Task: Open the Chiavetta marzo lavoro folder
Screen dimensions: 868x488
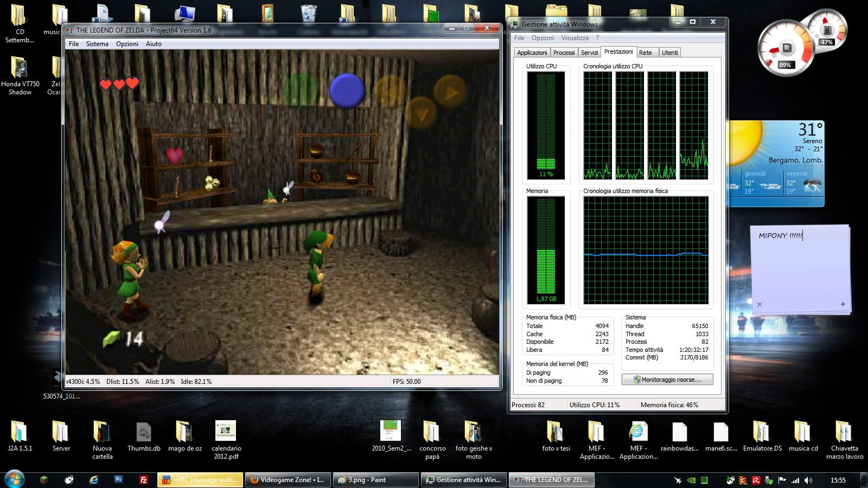Action: coord(845,440)
